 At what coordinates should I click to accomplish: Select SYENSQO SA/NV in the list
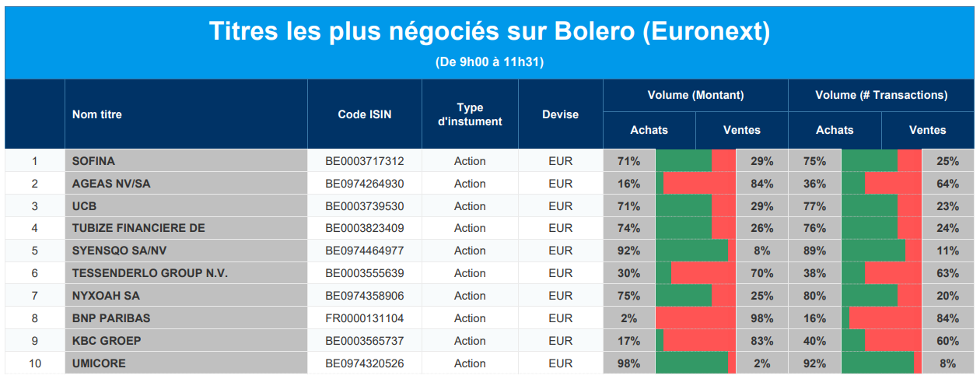(119, 251)
